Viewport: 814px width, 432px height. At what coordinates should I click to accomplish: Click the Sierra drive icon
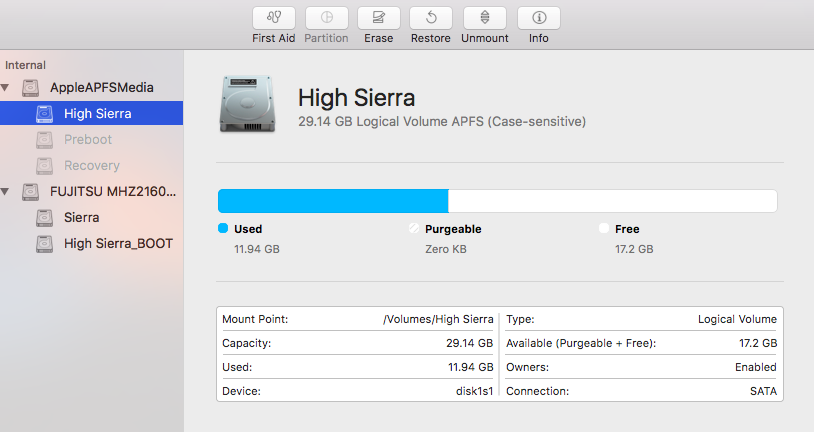(44, 218)
